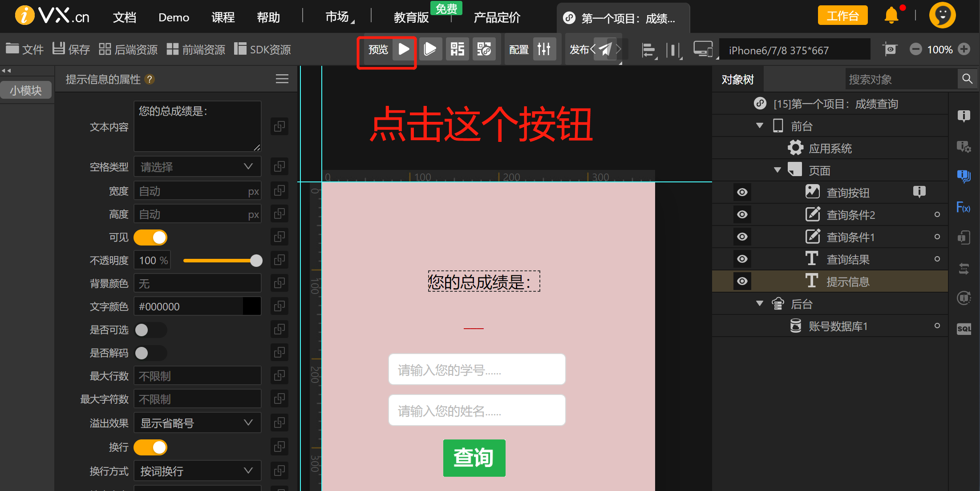The height and width of the screenshot is (491, 980).
Task: Click the search objects magnifier icon
Action: (x=967, y=79)
